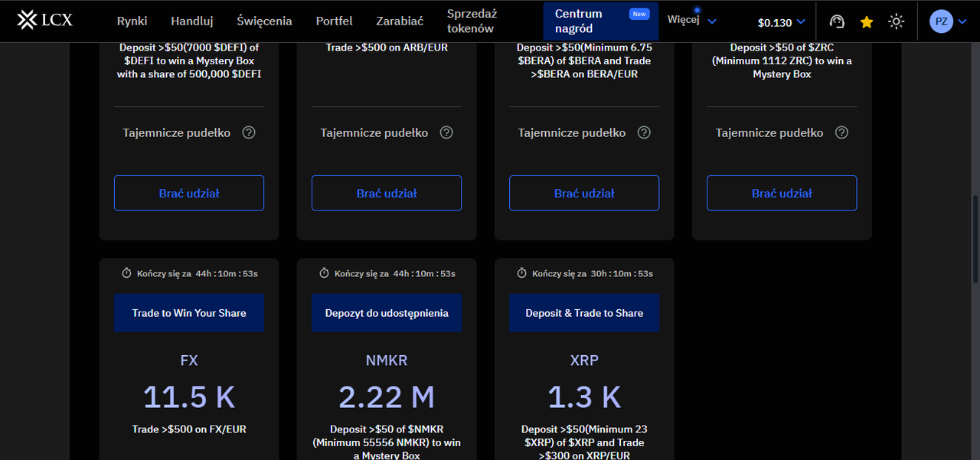Click Tajemnicze pudełko label in $DEFI card
This screenshot has height=460, width=980.
click(177, 132)
